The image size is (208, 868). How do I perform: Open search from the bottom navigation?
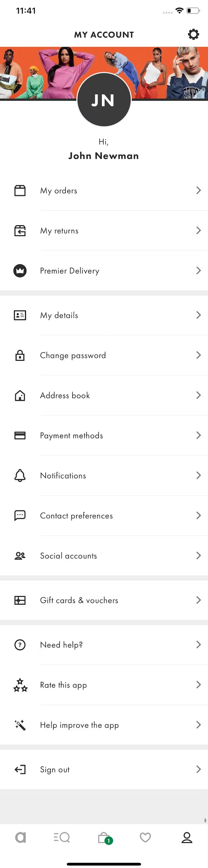62,838
